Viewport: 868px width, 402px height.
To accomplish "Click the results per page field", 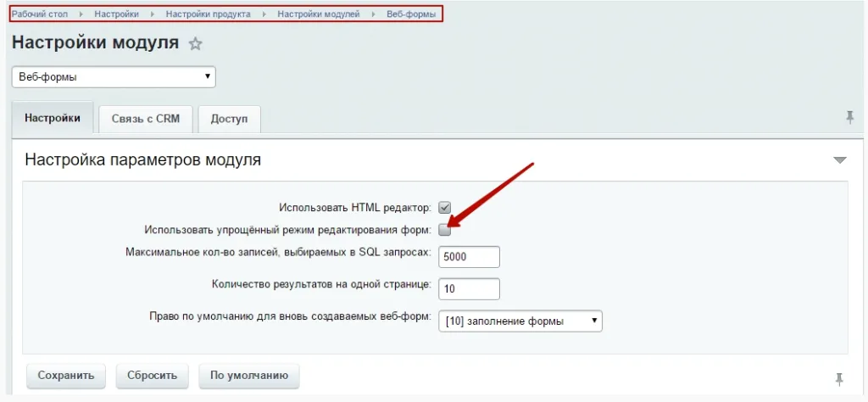I will pyautogui.click(x=469, y=288).
